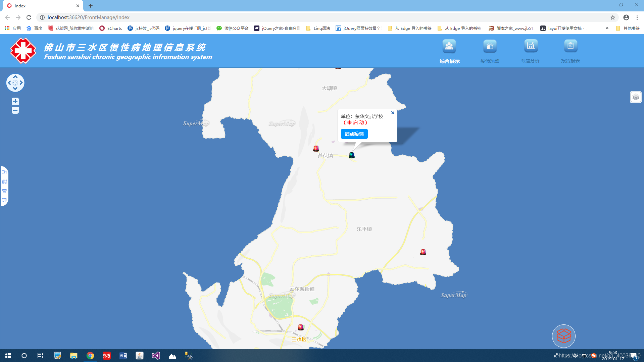Go back in browser history
This screenshot has width=644, height=362.
click(7, 17)
